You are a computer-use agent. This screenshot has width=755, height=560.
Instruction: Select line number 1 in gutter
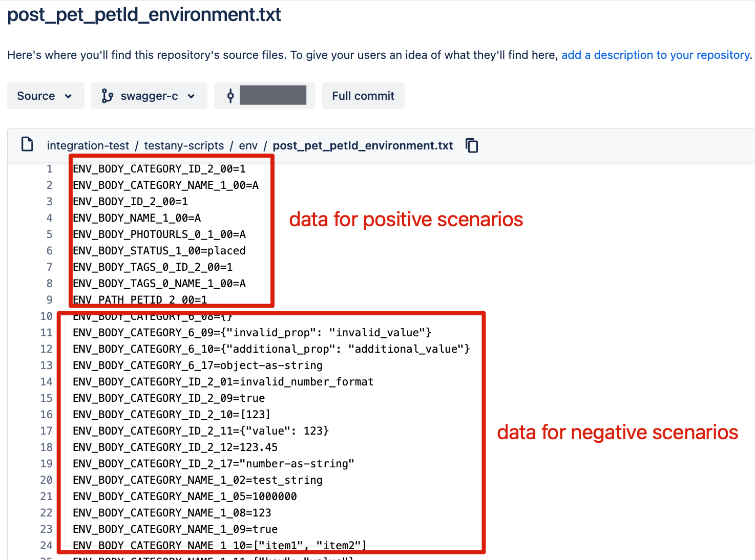click(x=50, y=169)
